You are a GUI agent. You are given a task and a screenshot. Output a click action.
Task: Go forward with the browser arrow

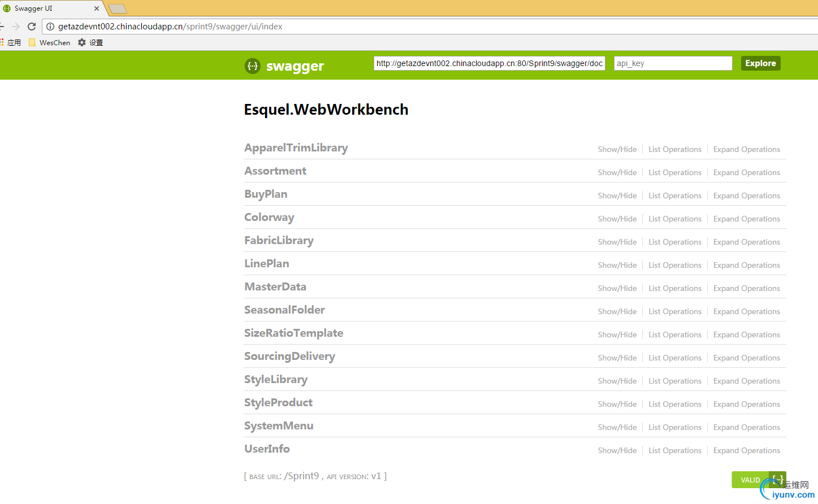pos(16,27)
